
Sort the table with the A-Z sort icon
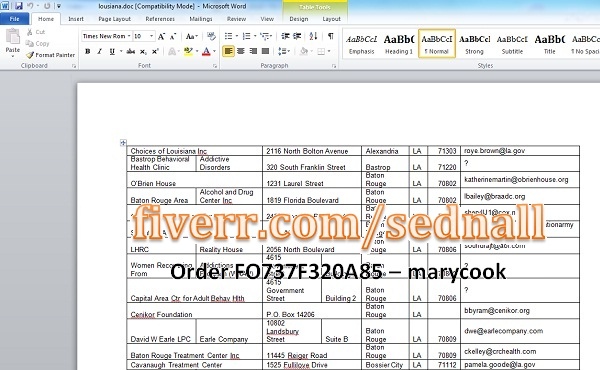(313, 36)
